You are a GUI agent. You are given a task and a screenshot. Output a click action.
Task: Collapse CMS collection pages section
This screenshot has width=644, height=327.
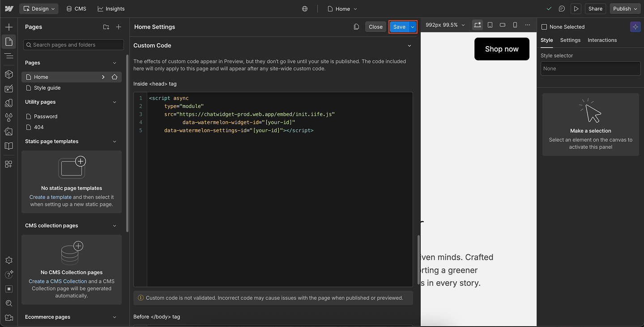(115, 226)
